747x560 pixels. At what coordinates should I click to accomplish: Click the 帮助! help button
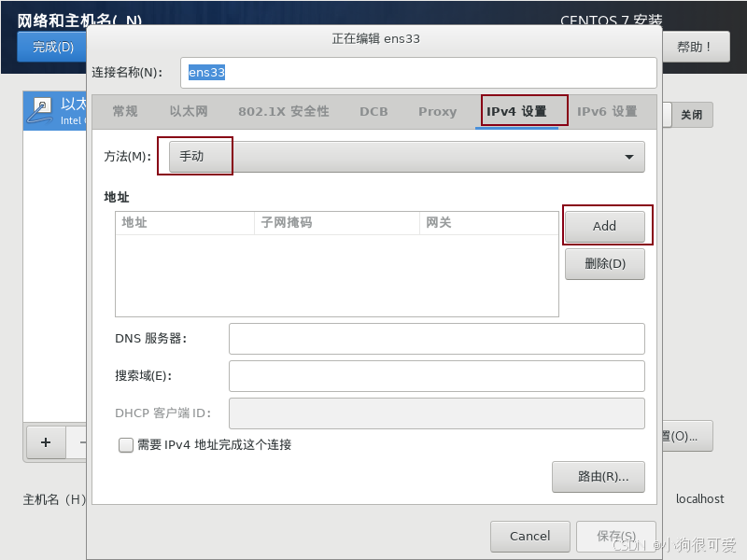(x=696, y=47)
